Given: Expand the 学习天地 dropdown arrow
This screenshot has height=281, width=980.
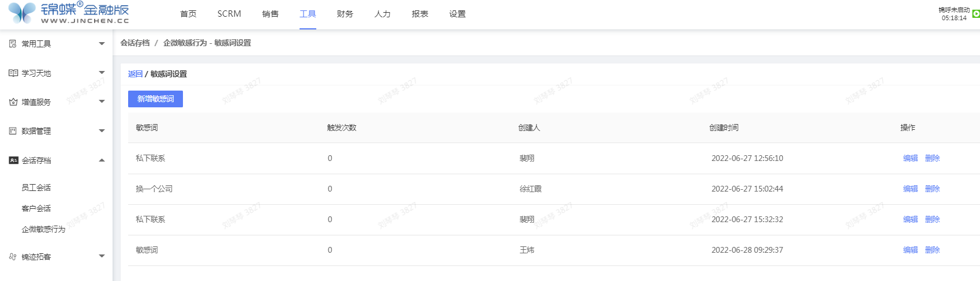Looking at the screenshot, I should click(102, 73).
